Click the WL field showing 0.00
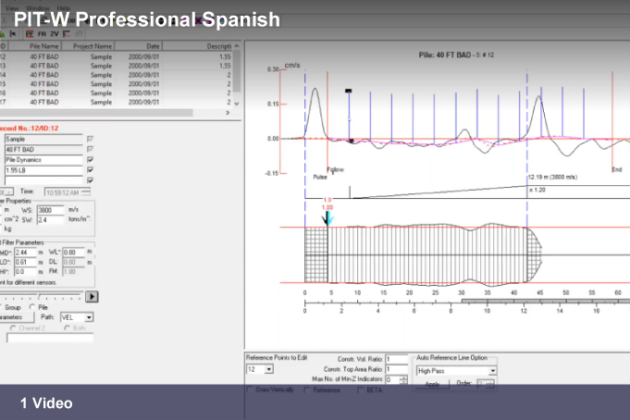This screenshot has height=420, width=630. 74,252
